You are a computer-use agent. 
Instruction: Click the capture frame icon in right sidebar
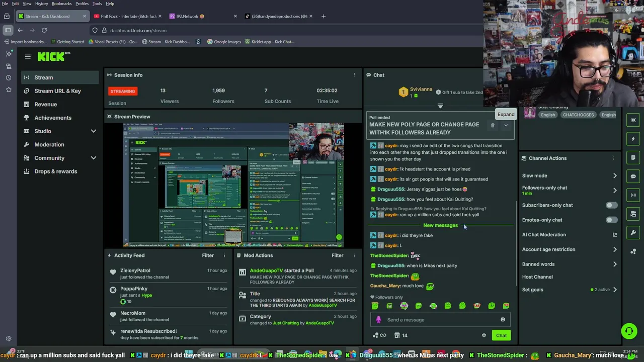tap(633, 120)
